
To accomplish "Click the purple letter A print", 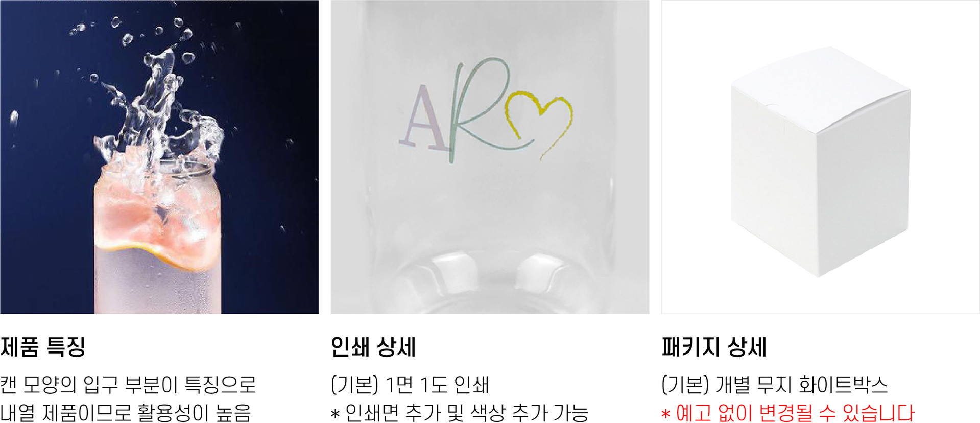I will click(424, 119).
